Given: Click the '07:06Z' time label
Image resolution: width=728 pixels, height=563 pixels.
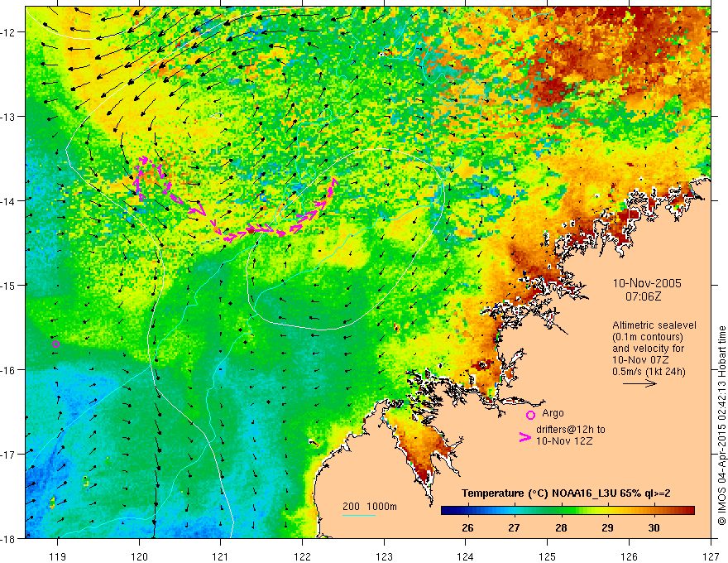Looking at the screenshot, I should 643,296.
